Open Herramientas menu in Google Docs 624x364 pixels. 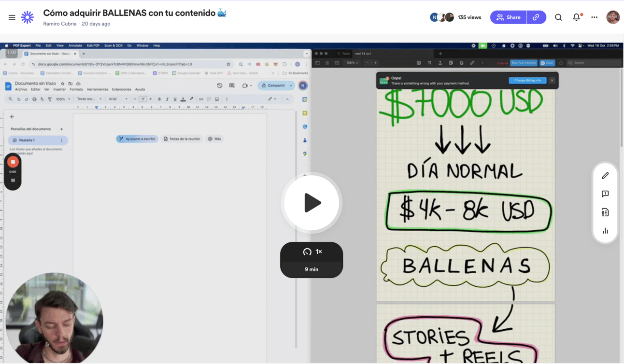coord(98,89)
